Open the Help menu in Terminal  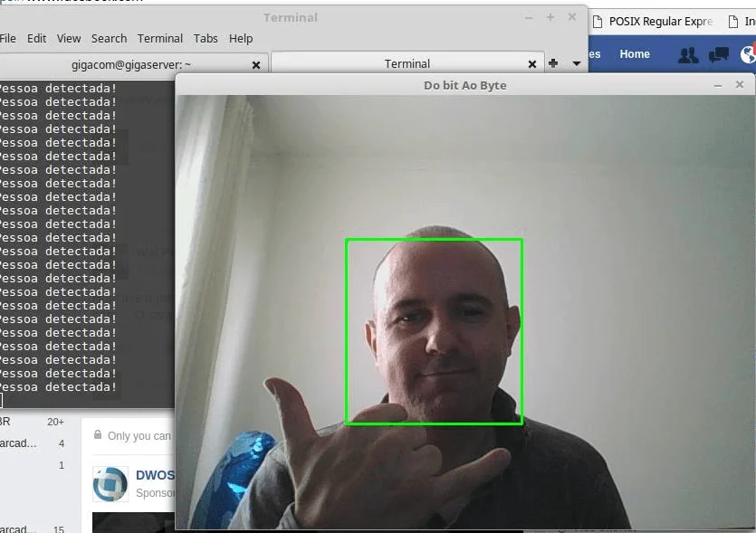pos(241,39)
